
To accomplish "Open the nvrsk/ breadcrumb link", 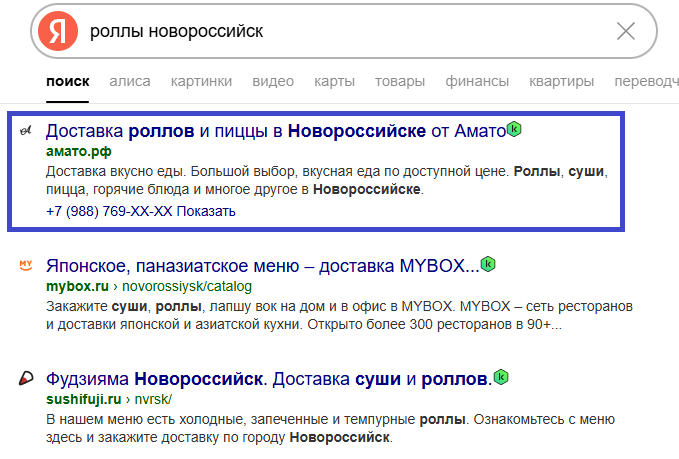I will point(153,399).
